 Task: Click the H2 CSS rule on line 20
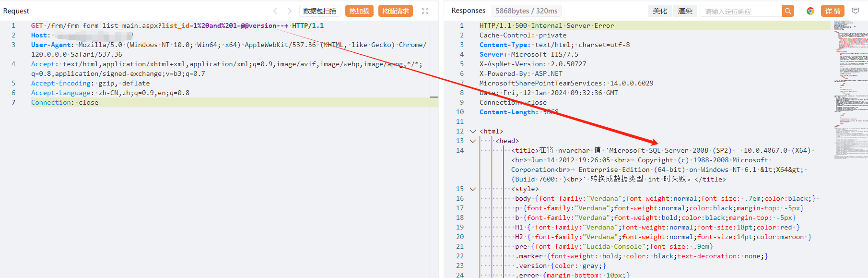pos(663,237)
